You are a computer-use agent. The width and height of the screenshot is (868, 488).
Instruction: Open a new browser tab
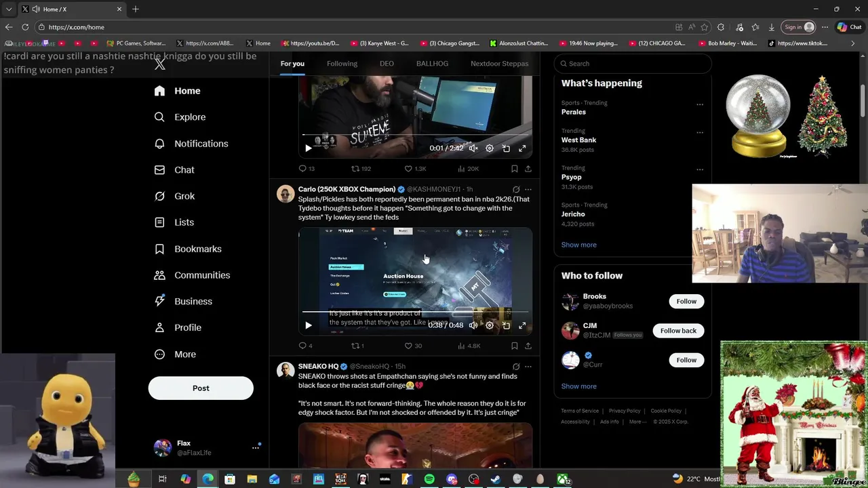(x=136, y=9)
